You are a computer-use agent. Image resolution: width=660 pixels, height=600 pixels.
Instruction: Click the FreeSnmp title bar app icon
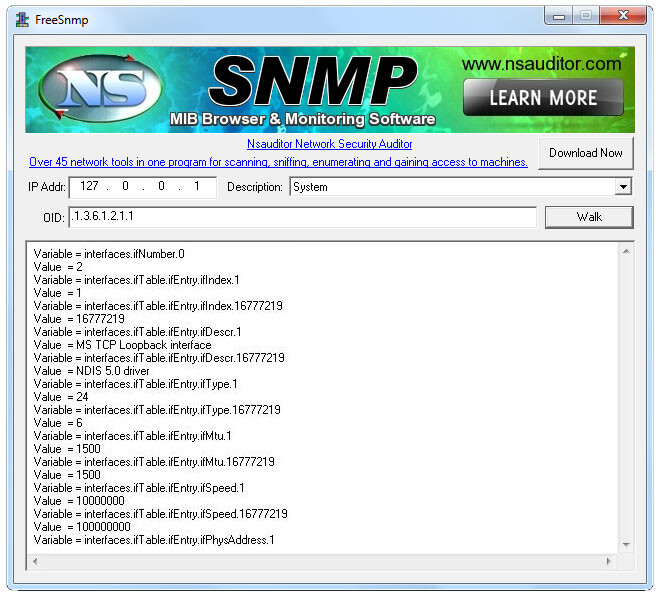[22, 20]
